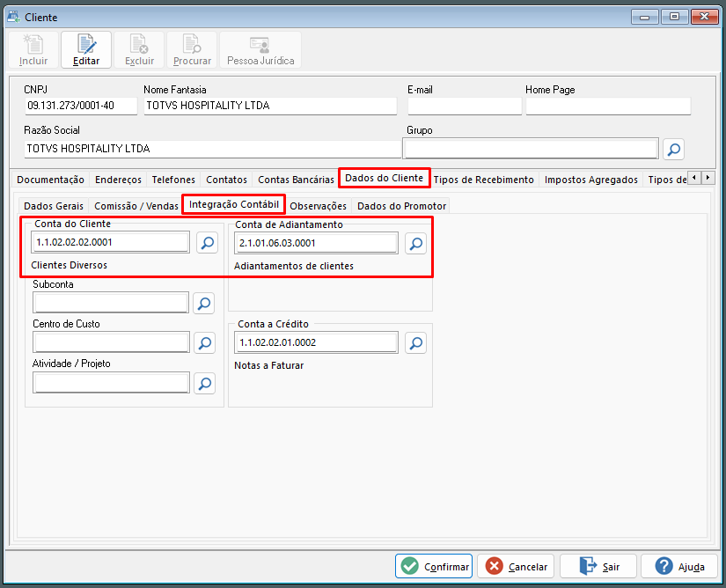Click the Conta a Crédito field
The height and width of the screenshot is (588, 726).
(x=316, y=342)
